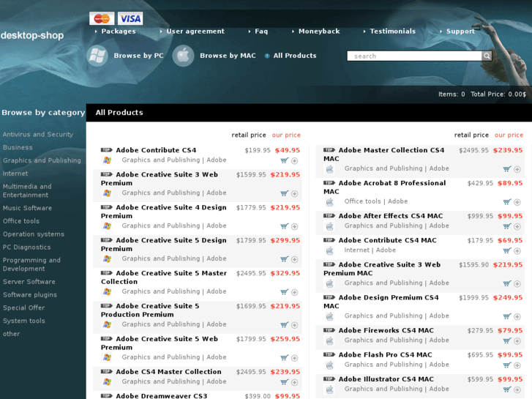The image size is (532, 399).
Task: Click plus icon for Creative Suite 5 Production Premium
Action: (x=294, y=325)
